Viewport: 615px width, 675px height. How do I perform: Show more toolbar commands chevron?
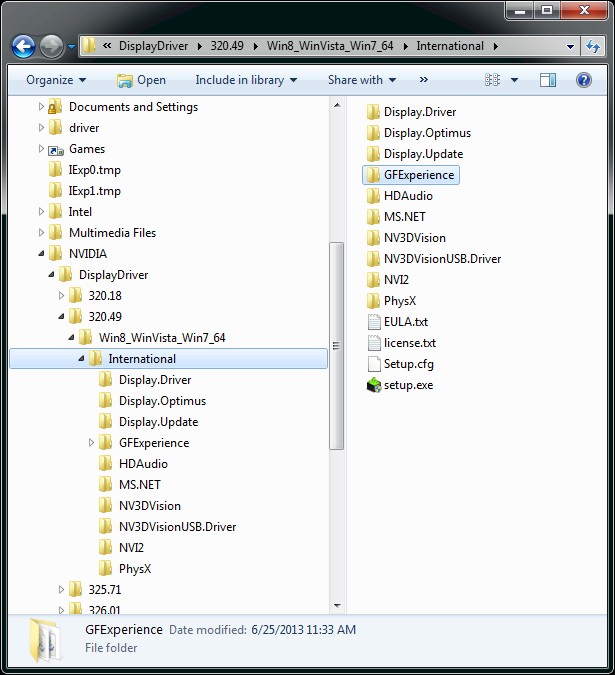point(424,80)
